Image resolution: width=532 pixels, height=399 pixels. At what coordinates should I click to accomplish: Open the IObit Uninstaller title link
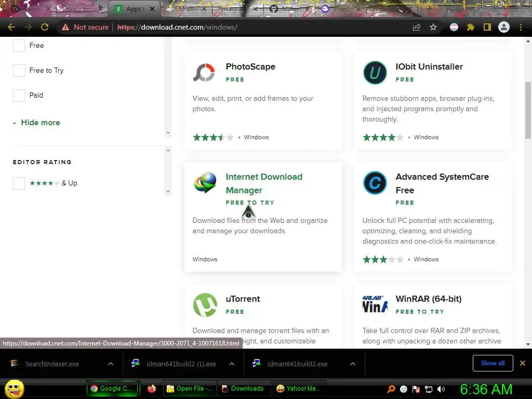[x=429, y=66]
